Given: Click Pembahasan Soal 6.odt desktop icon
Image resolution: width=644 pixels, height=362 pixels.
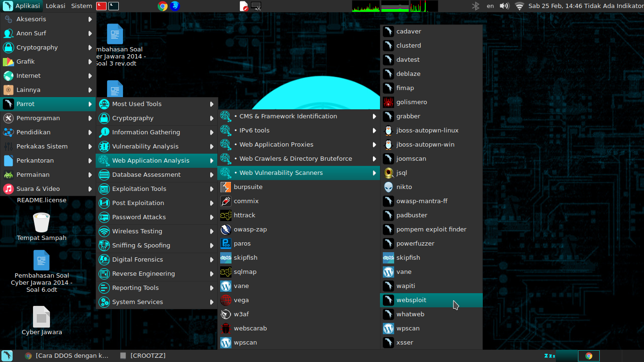Looking at the screenshot, I should (41, 260).
